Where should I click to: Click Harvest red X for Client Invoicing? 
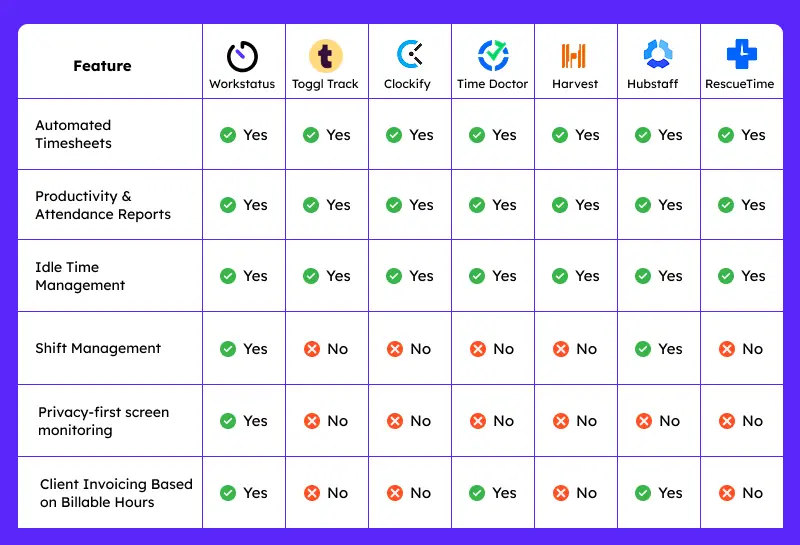pos(560,493)
